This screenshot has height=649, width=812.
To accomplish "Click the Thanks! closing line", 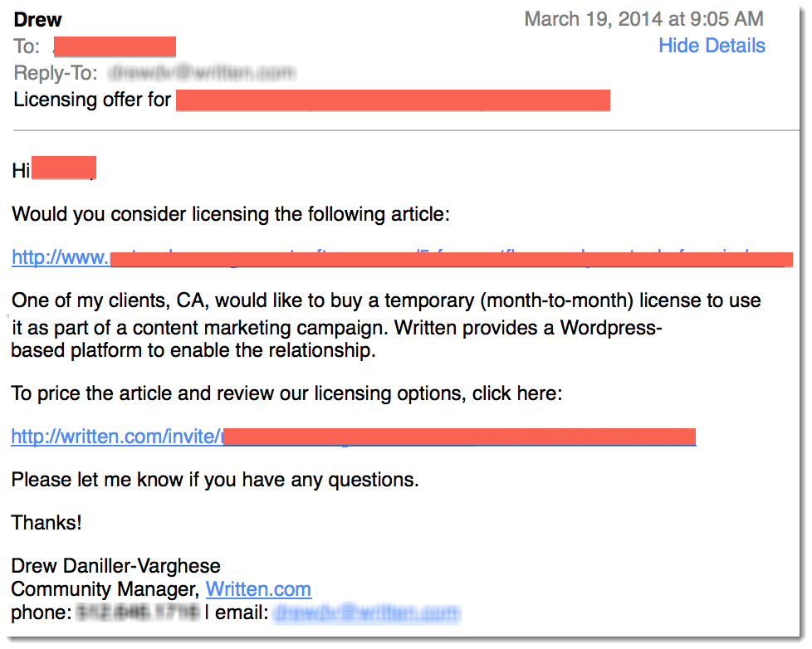I will pos(46,523).
